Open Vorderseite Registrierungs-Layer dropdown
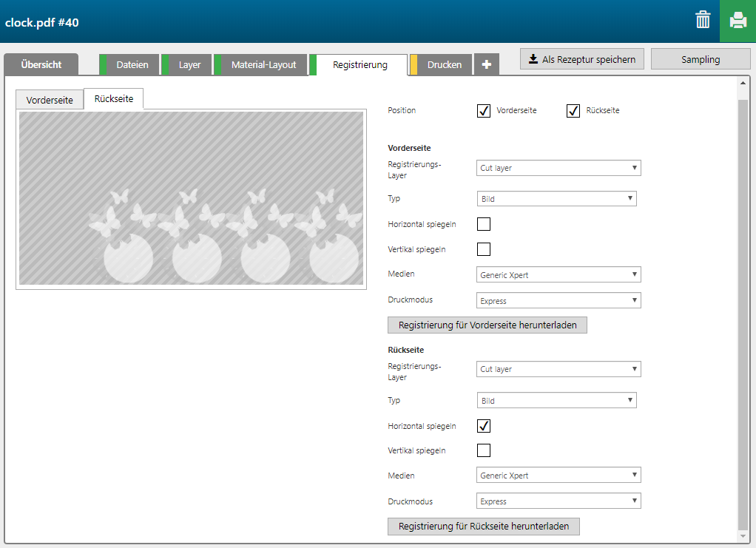 558,168
